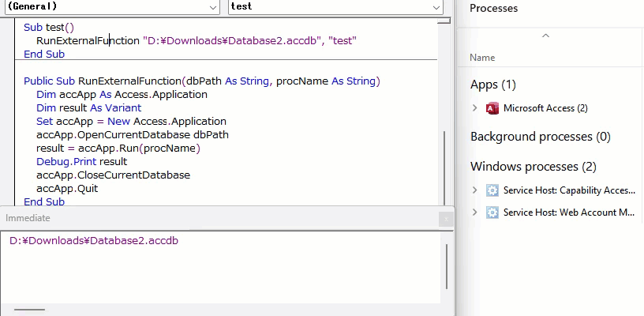The image size is (644, 316).
Task: Click the Service Host: Capability Access gear icon
Action: [x=492, y=190]
